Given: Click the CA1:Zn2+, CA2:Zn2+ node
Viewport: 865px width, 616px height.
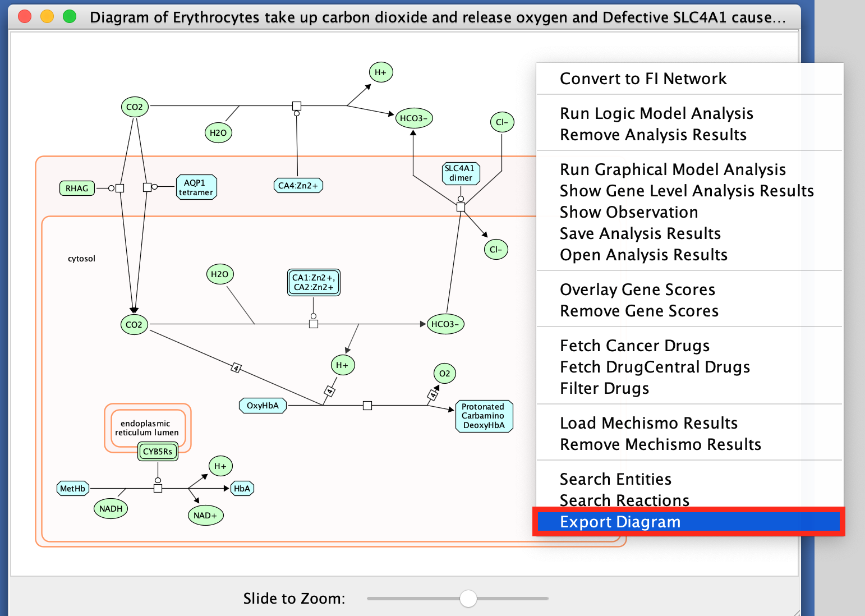Looking at the screenshot, I should point(314,282).
